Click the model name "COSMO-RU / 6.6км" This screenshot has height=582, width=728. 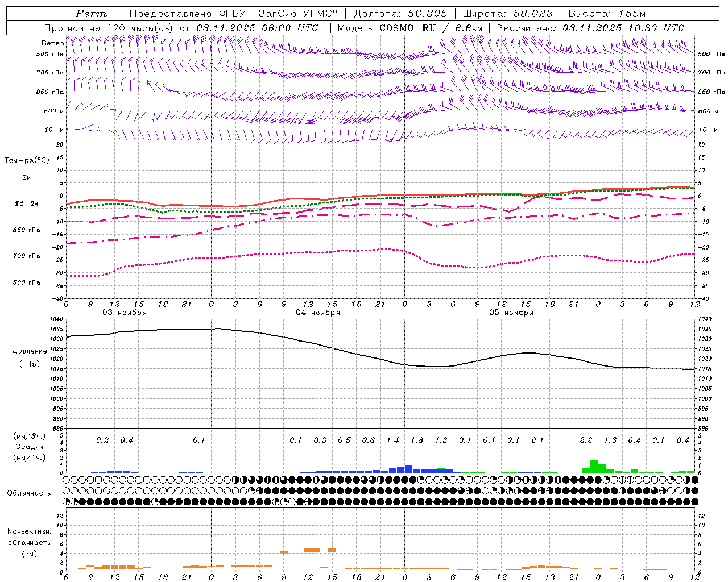click(x=431, y=28)
